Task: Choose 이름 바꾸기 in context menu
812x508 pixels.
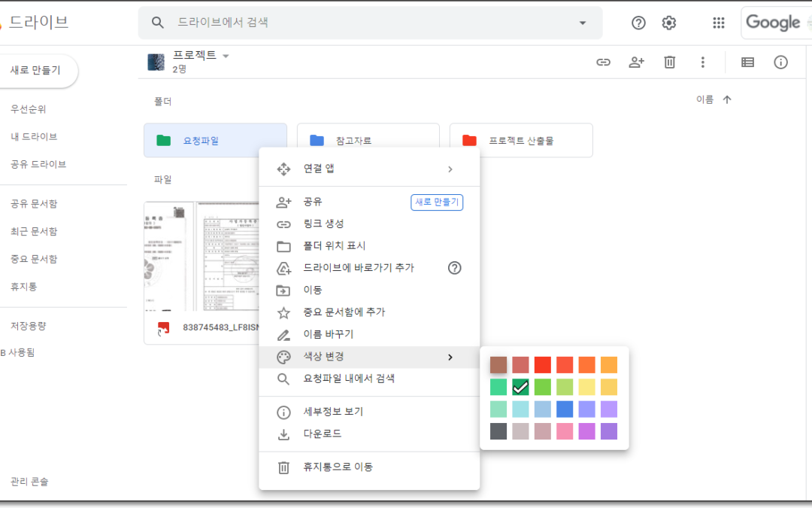Action: (x=369, y=334)
